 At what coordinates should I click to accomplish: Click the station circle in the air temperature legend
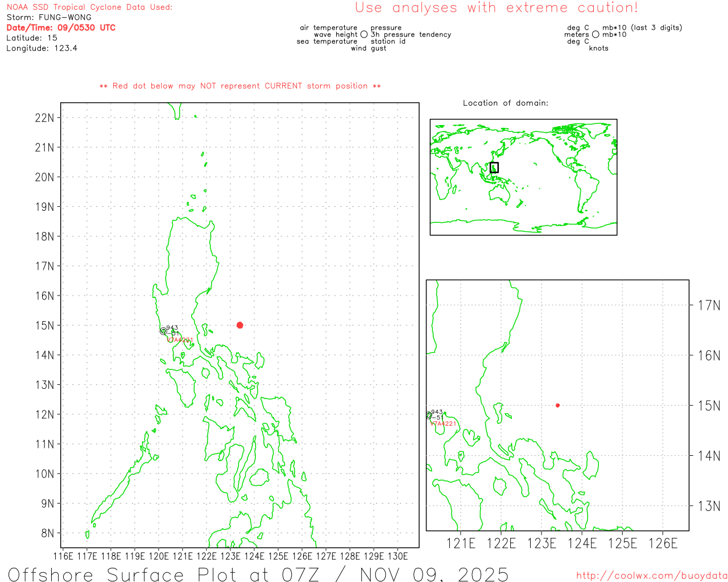(x=364, y=34)
